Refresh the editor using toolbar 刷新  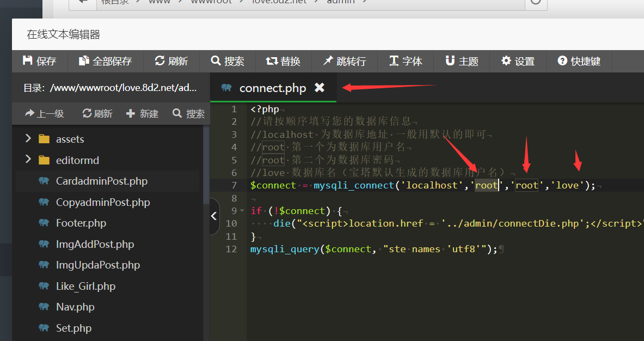pos(171,61)
